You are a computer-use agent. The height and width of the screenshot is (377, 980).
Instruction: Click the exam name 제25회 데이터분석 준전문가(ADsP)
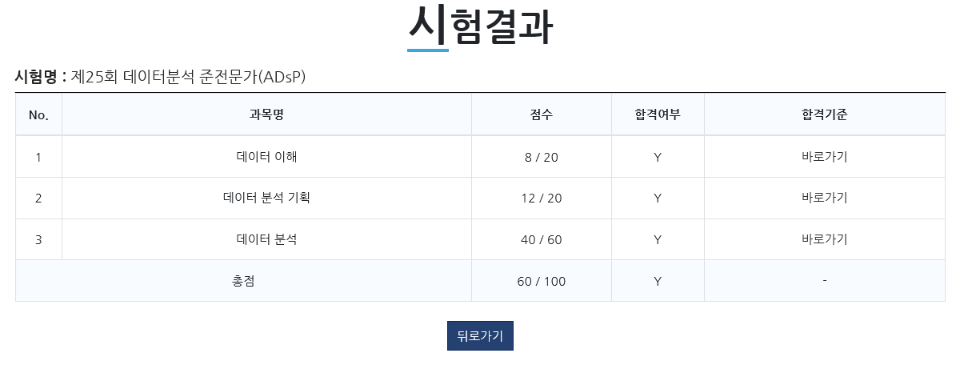(189, 77)
